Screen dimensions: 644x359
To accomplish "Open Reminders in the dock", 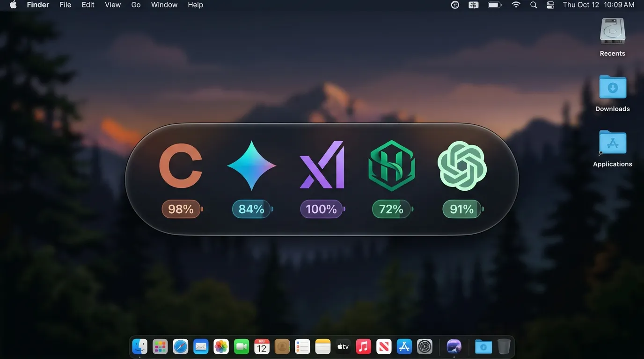I will click(x=302, y=346).
